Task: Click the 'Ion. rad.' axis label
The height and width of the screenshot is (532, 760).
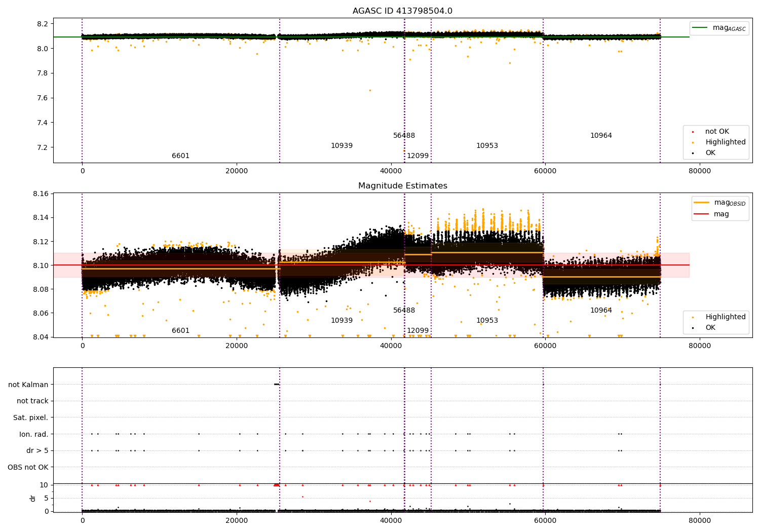Action: tap(34, 434)
